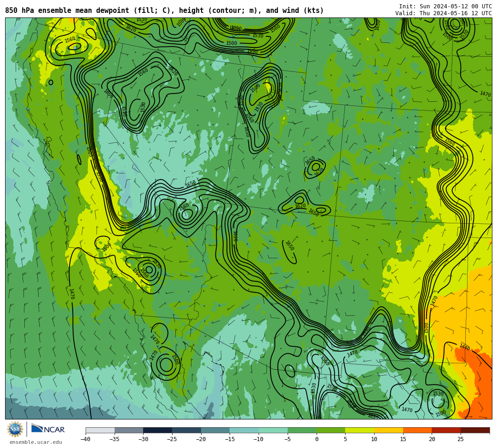Click the NSF logo

tap(15, 430)
